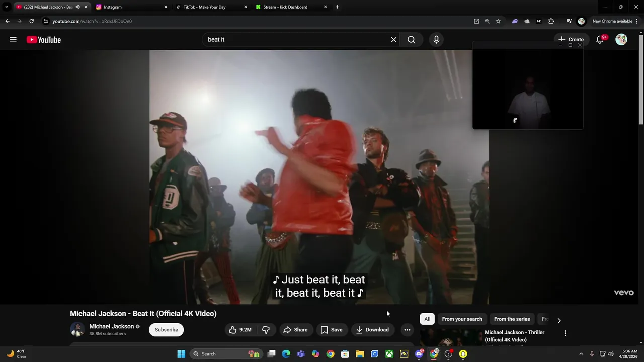Switch to the Instagram tab
This screenshot has height=362, width=644.
click(132, 7)
